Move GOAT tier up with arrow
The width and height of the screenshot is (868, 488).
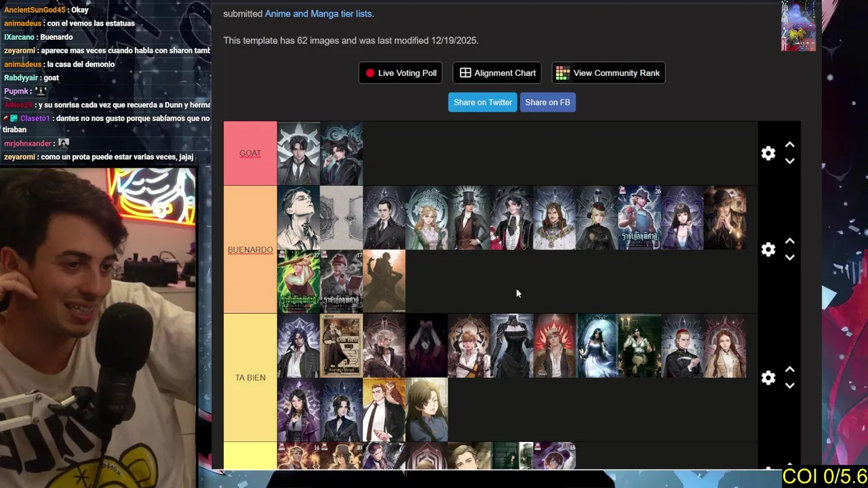point(790,144)
